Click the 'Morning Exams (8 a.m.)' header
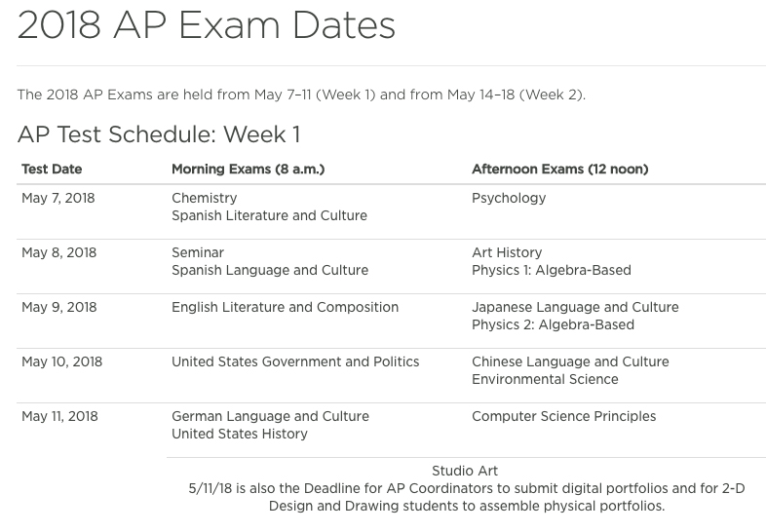The width and height of the screenshot is (766, 532). pyautogui.click(x=249, y=169)
